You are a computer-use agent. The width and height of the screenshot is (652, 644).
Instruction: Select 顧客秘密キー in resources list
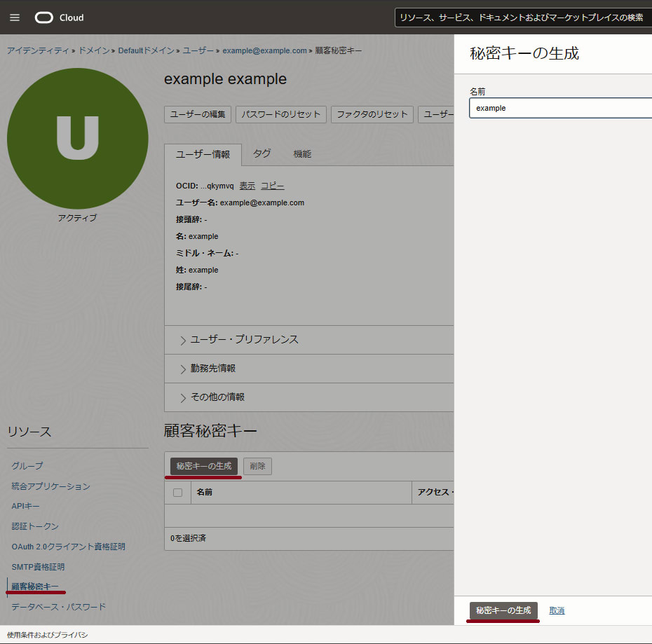pos(35,587)
